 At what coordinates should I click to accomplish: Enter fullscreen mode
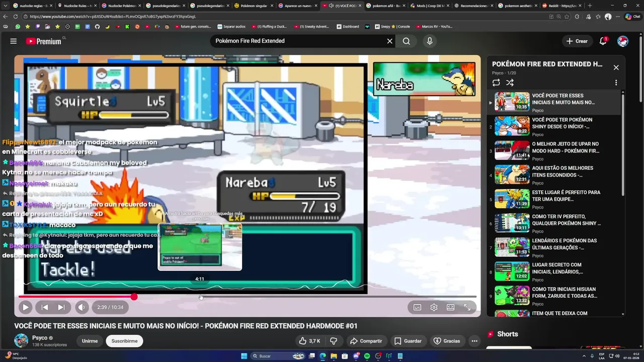[467, 307]
